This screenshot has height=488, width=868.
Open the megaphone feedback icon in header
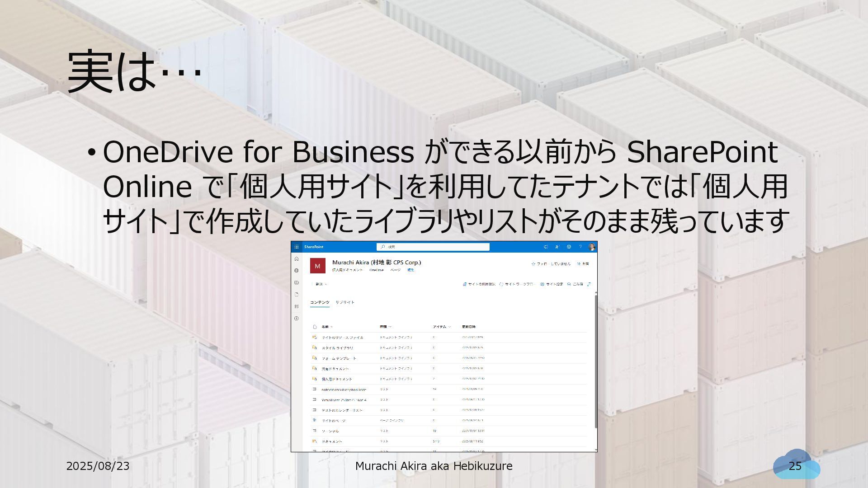[x=546, y=247]
